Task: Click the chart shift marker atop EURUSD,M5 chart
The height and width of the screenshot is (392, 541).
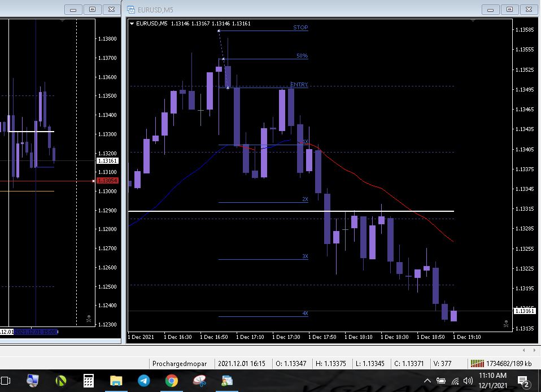Action: [x=473, y=21]
